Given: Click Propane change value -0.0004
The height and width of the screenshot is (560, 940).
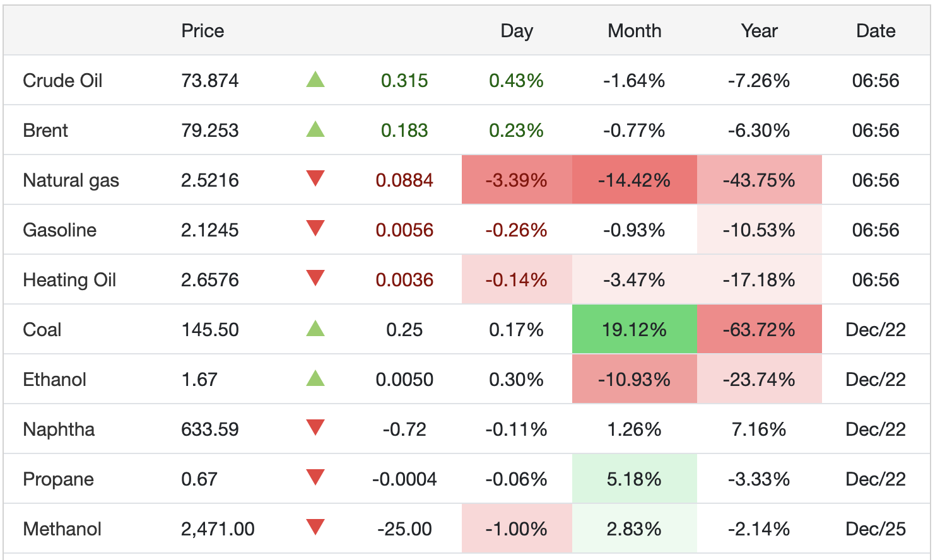Looking at the screenshot, I should [404, 479].
